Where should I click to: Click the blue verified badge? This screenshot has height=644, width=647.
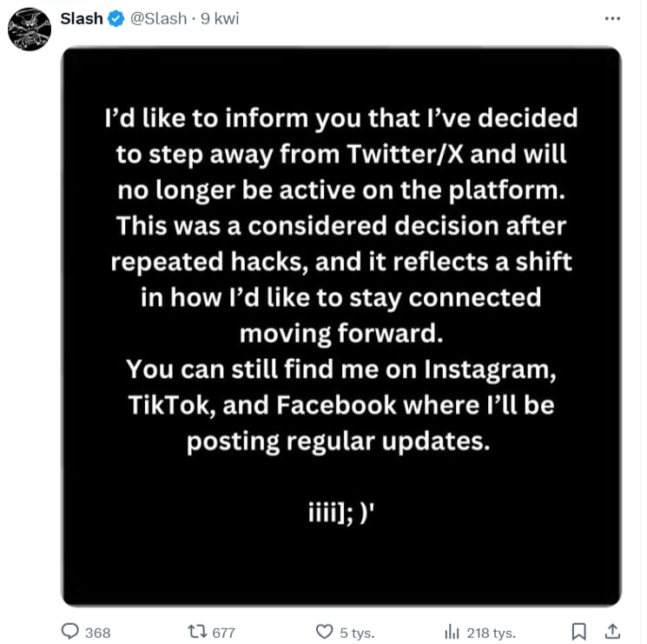click(116, 19)
